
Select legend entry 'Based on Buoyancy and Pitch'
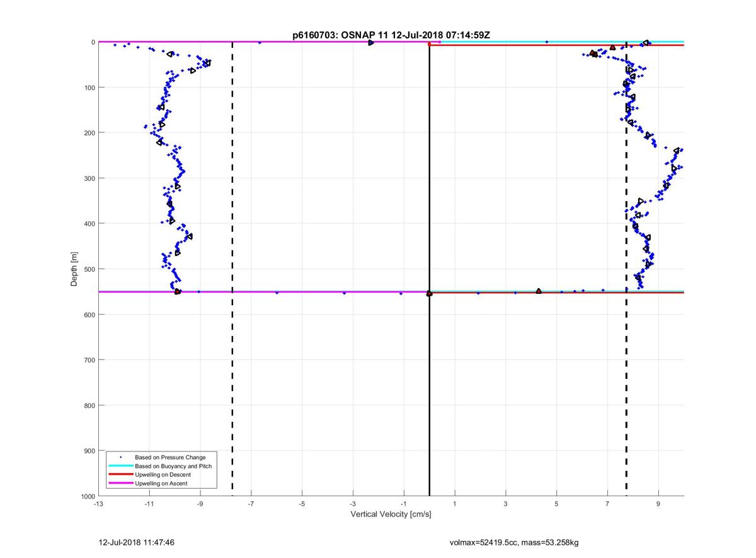pos(173,466)
